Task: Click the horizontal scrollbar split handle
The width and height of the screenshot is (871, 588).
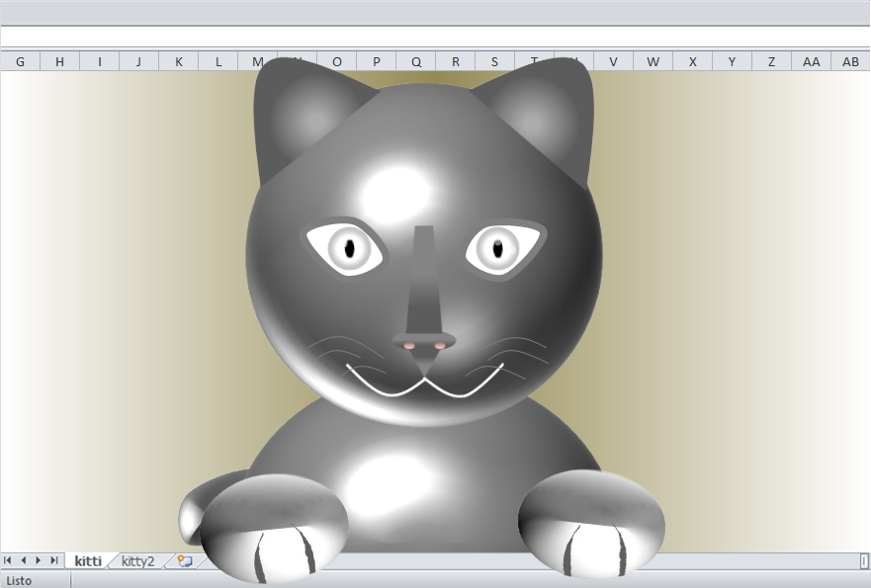Action: [864, 560]
